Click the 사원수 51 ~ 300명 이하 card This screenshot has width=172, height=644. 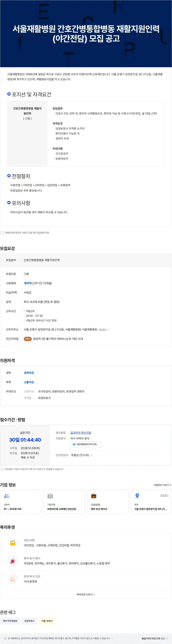point(21,502)
